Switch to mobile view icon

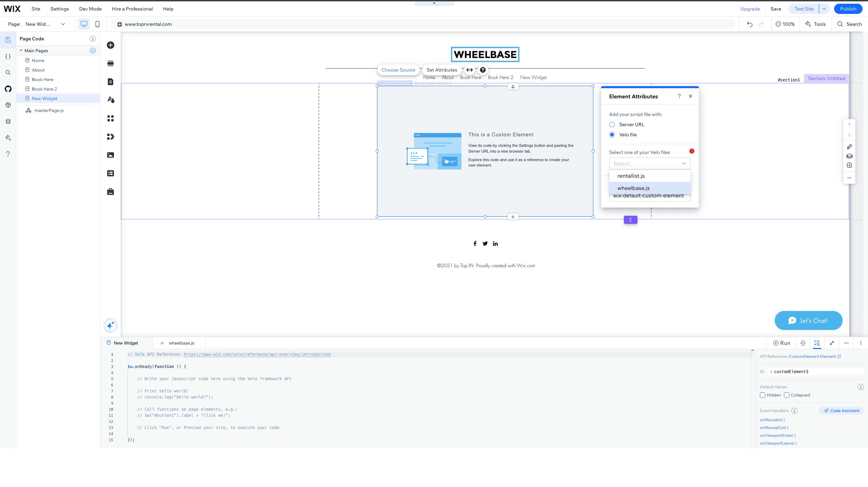click(x=97, y=24)
